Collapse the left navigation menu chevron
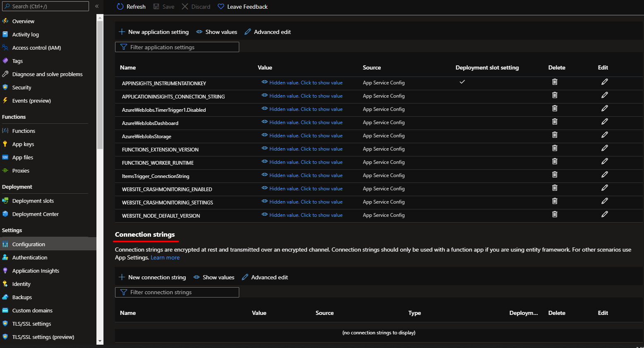644x348 pixels. coord(97,6)
